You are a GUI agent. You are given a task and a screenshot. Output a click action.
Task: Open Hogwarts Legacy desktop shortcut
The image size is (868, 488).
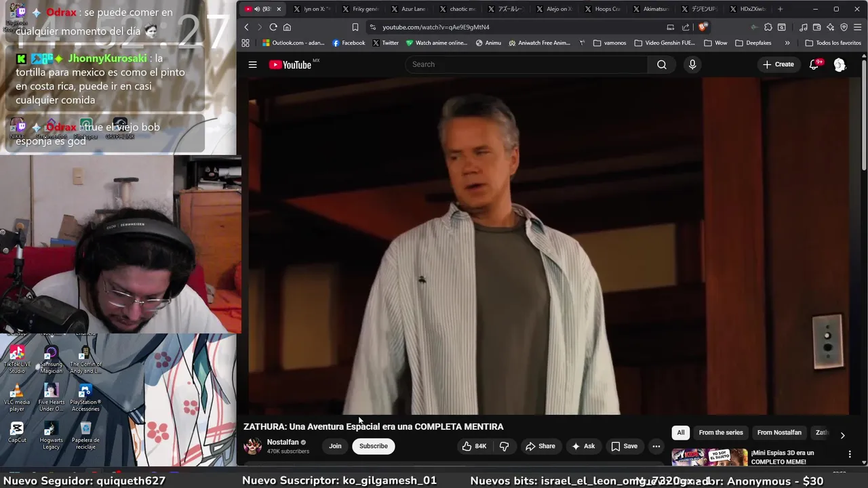[x=51, y=436]
